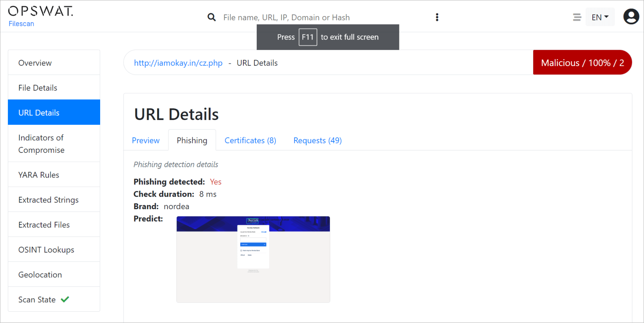The width and height of the screenshot is (644, 323).
Task: Open the hamburger menu icon
Action: 577,17
